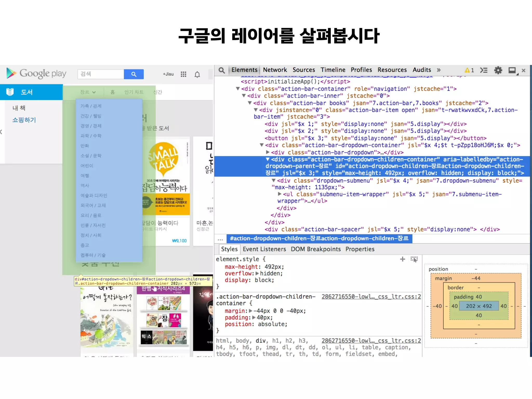Toggle element state icon in Styles

414,259
